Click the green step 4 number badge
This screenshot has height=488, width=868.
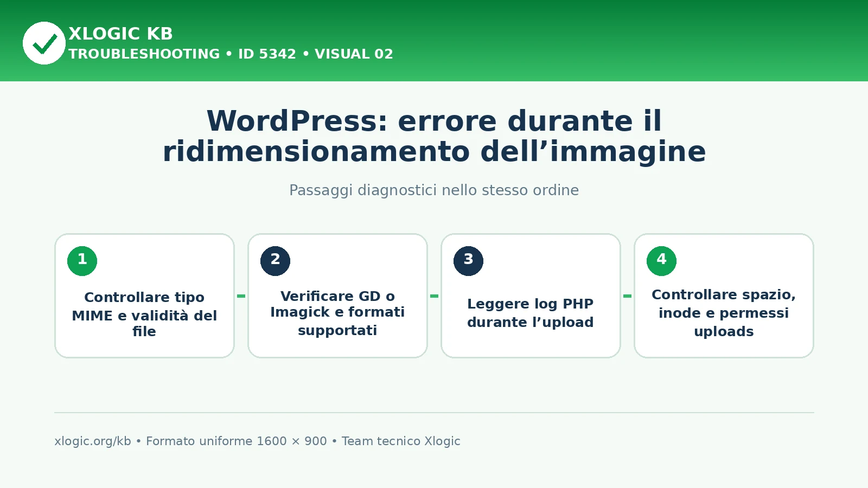click(x=661, y=261)
